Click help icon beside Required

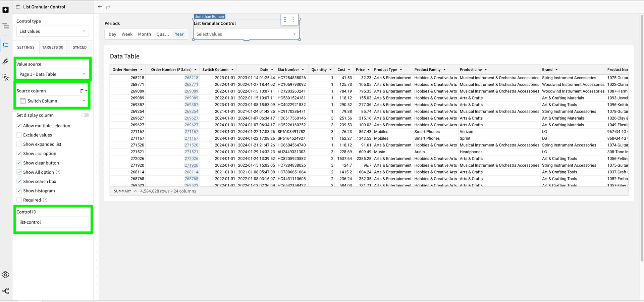(45, 200)
